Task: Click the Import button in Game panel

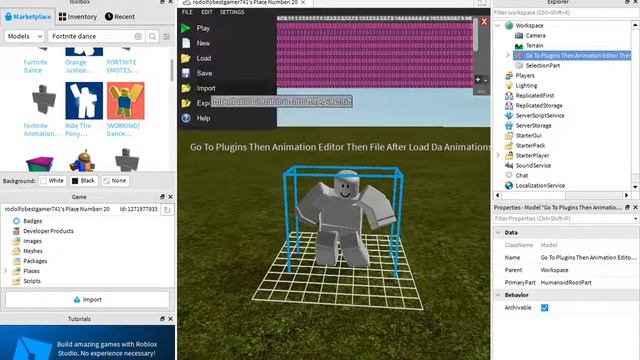Action: coord(87,300)
